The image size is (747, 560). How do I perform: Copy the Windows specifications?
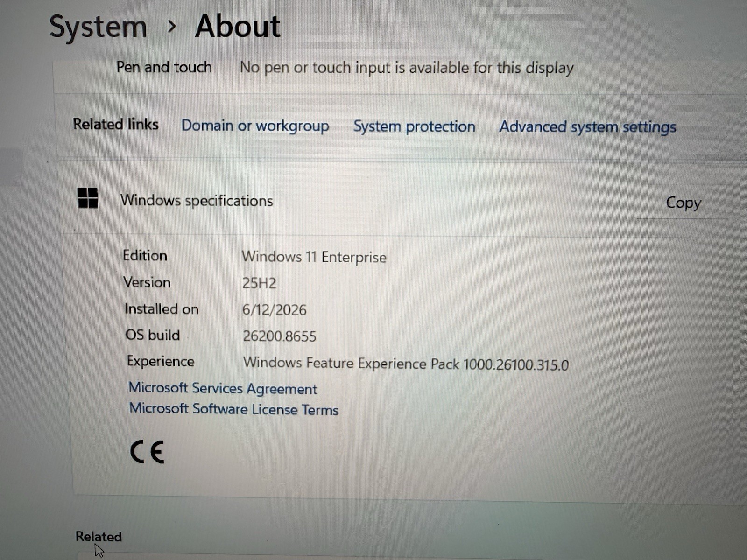click(683, 203)
